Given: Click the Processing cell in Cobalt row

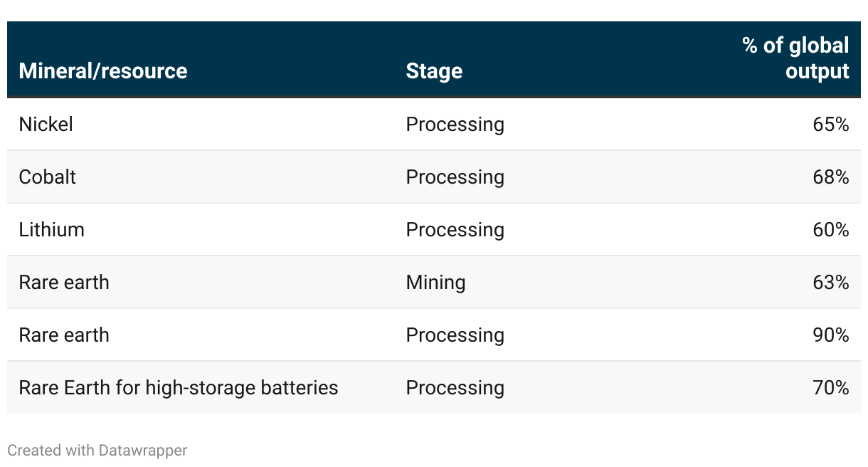Looking at the screenshot, I should pyautogui.click(x=455, y=177).
